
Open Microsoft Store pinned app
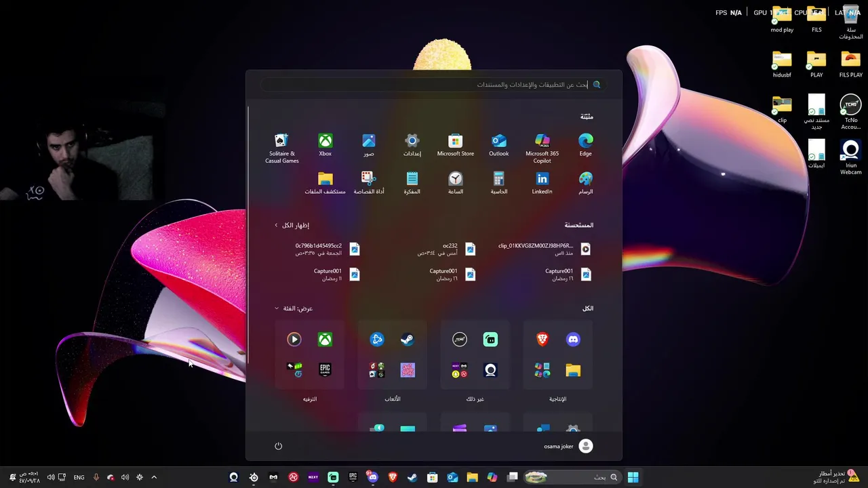pyautogui.click(x=456, y=145)
